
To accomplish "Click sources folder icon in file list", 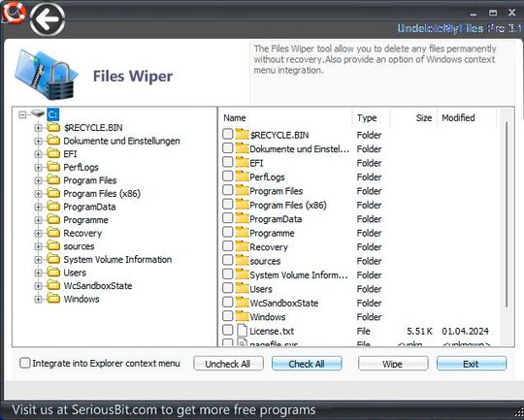I will tap(242, 261).
